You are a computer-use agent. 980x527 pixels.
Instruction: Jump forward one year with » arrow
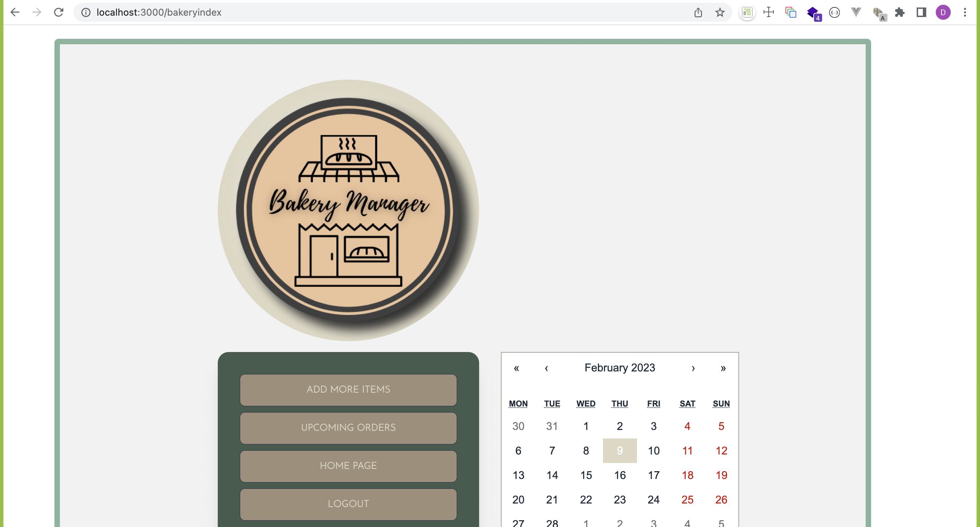click(723, 368)
